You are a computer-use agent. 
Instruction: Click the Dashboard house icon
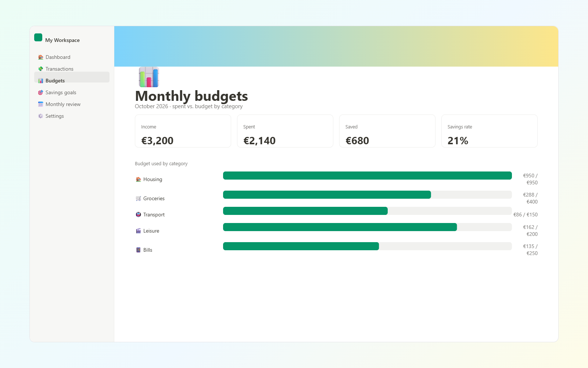pos(40,57)
